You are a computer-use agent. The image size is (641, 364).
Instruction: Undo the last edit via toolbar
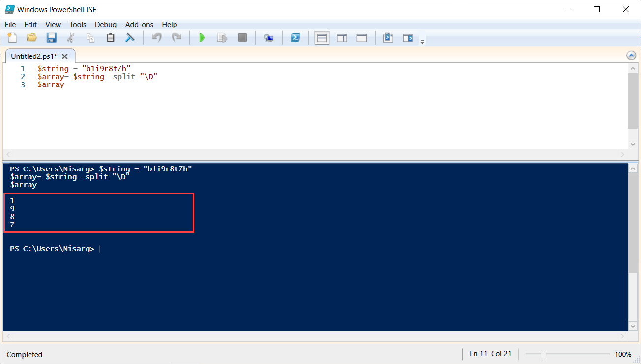click(156, 37)
